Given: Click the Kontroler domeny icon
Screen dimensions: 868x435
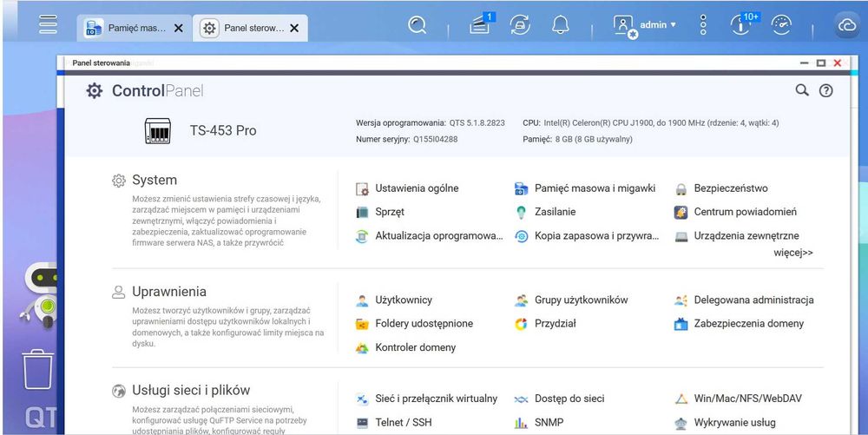Looking at the screenshot, I should [362, 348].
